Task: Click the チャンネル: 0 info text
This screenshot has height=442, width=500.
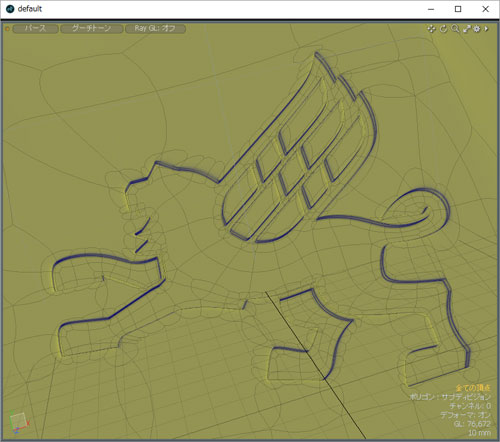Action: coord(470,406)
